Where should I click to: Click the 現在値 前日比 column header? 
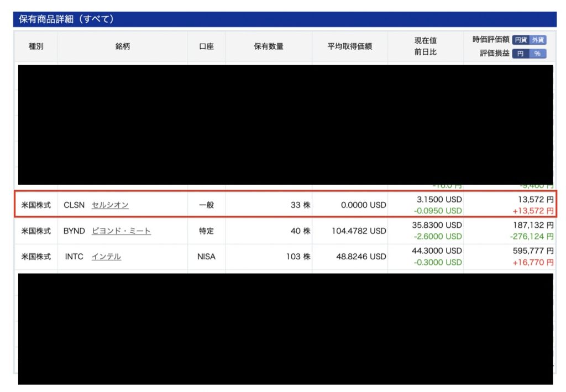tap(426, 46)
